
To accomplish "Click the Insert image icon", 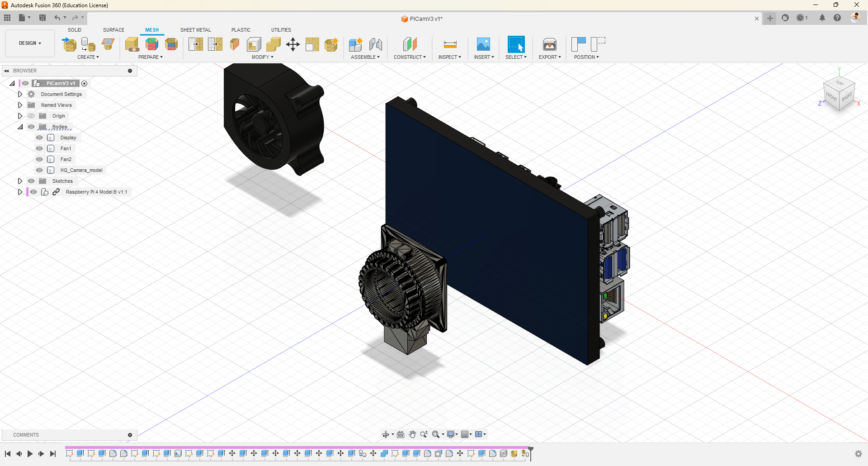I will 483,44.
